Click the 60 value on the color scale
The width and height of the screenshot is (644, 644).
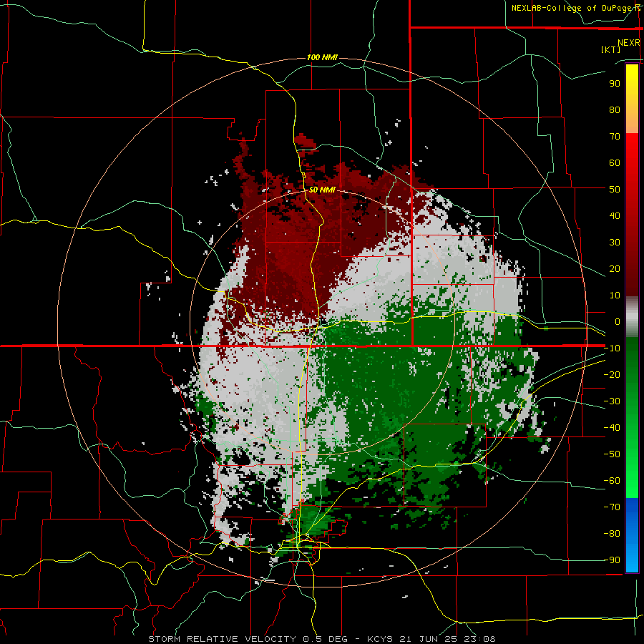pos(615,163)
